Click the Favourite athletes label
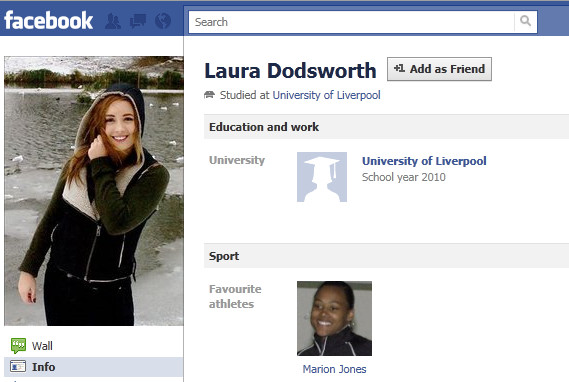The width and height of the screenshot is (569, 382). (235, 296)
